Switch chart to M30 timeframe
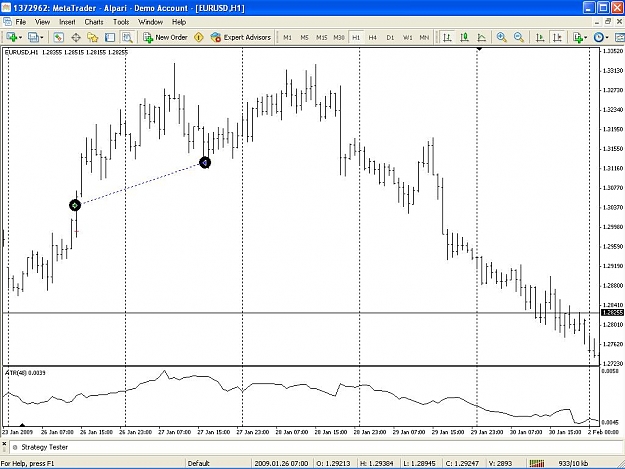The width and height of the screenshot is (625, 469). (339, 37)
